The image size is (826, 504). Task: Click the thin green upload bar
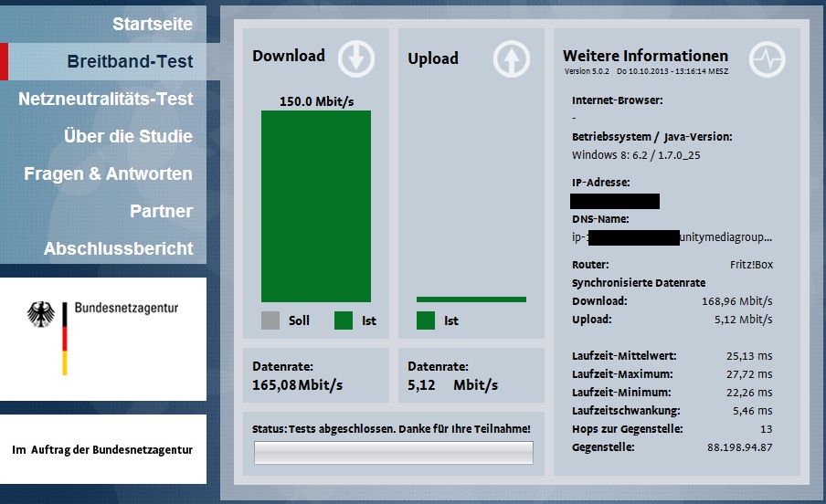(x=471, y=299)
